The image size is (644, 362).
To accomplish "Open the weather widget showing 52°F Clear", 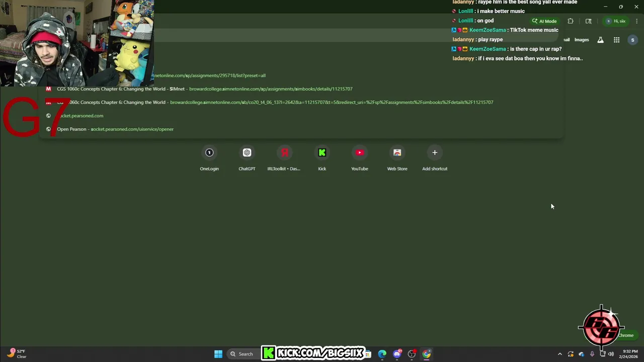I will [16, 354].
